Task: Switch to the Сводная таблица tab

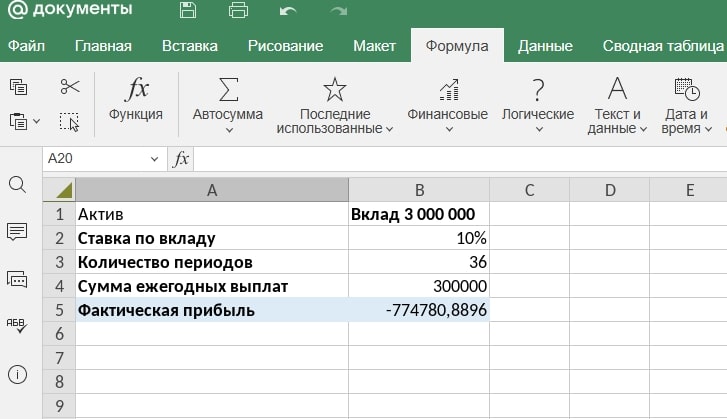Action: (x=663, y=45)
